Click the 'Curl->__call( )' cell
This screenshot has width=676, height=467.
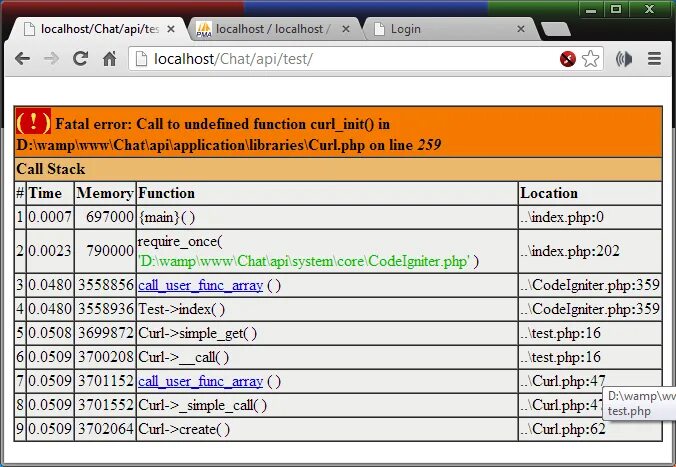coord(327,357)
